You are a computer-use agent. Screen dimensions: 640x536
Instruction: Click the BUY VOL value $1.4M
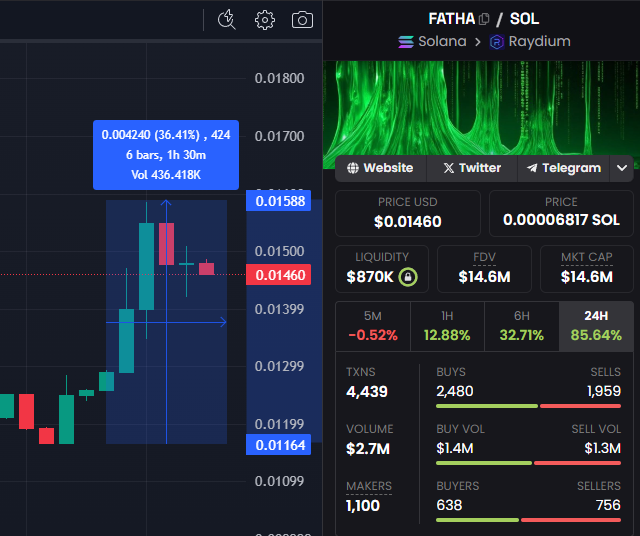(455, 448)
